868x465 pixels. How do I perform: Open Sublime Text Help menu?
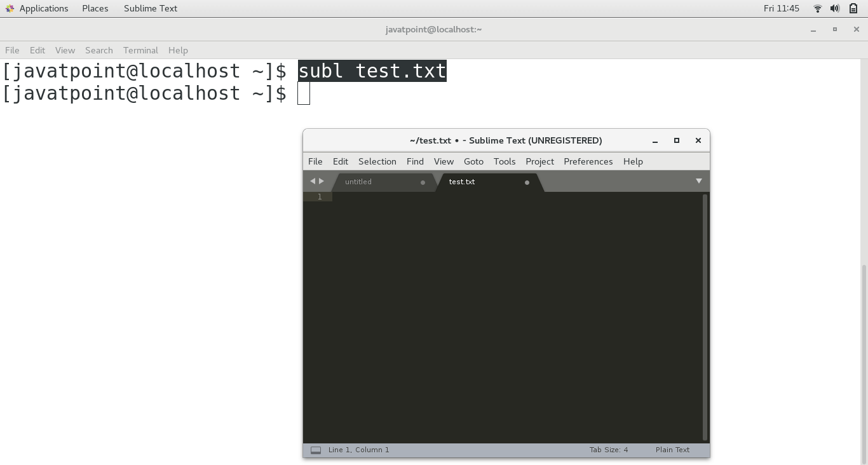coord(633,161)
